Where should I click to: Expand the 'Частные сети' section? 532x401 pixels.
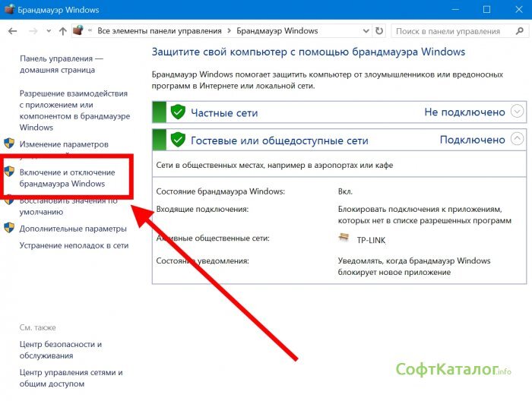[517, 111]
